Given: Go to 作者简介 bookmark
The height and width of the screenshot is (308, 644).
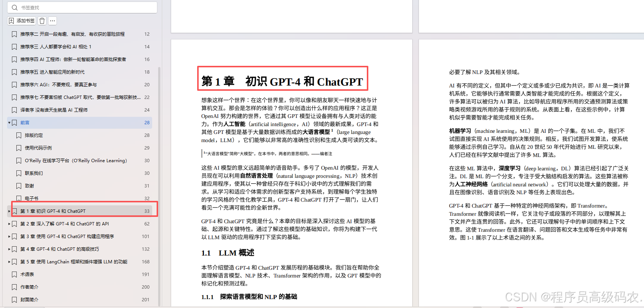Looking at the screenshot, I should click(x=29, y=287).
